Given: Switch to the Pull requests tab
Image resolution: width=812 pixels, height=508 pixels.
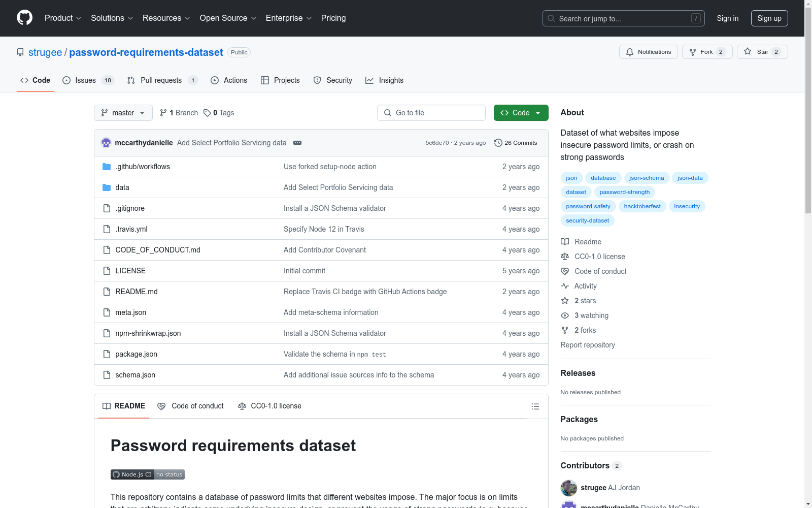Looking at the screenshot, I should coord(162,80).
